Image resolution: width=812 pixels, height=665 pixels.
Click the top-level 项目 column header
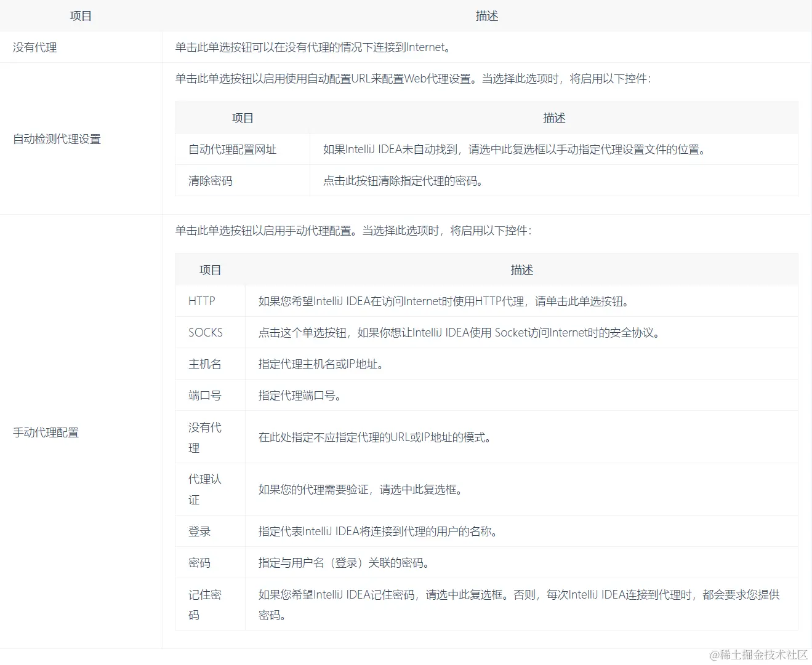click(x=81, y=16)
